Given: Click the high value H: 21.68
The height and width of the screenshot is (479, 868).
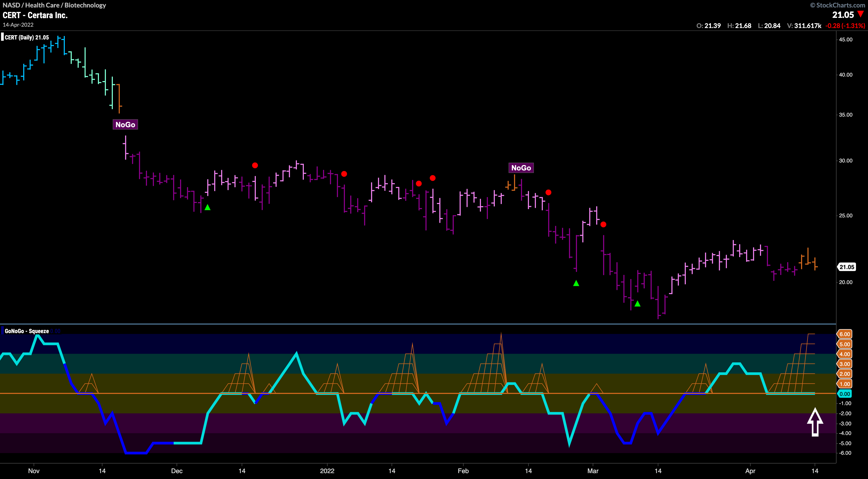Looking at the screenshot, I should tap(739, 26).
